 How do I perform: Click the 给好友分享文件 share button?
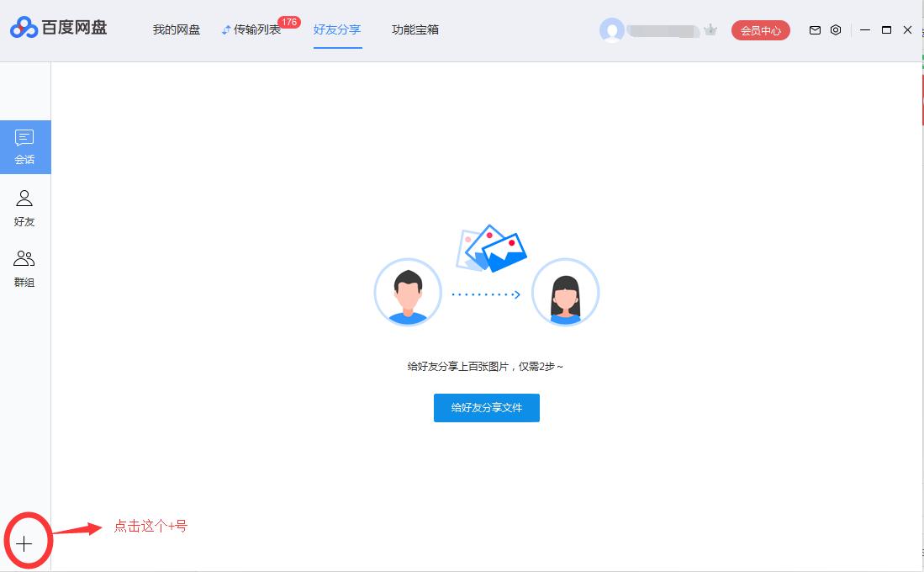pyautogui.click(x=486, y=408)
